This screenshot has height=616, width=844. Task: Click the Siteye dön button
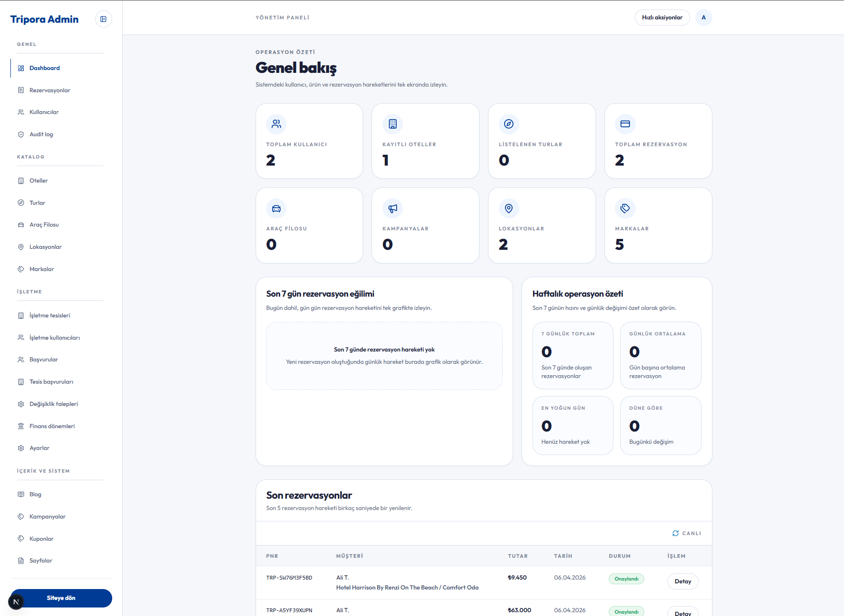click(x=61, y=598)
